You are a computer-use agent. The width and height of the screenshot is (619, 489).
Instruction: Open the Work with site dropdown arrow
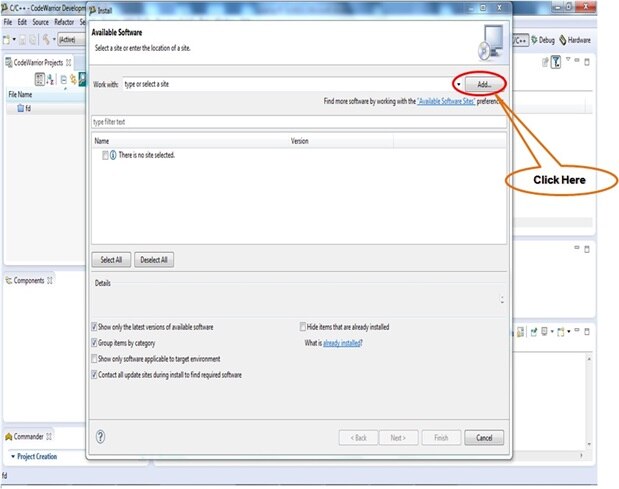458,84
